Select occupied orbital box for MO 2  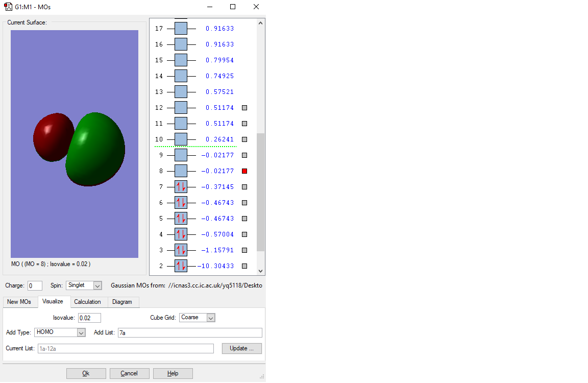(x=181, y=266)
